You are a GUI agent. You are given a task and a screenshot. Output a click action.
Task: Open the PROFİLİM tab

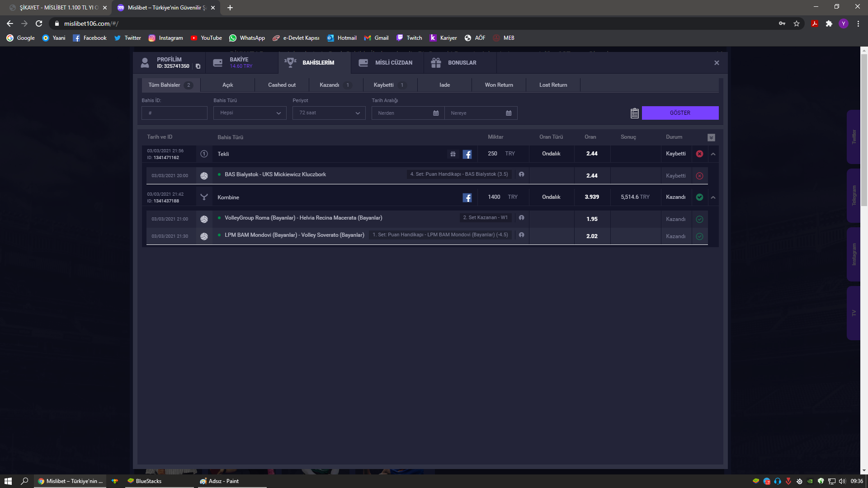(169, 63)
